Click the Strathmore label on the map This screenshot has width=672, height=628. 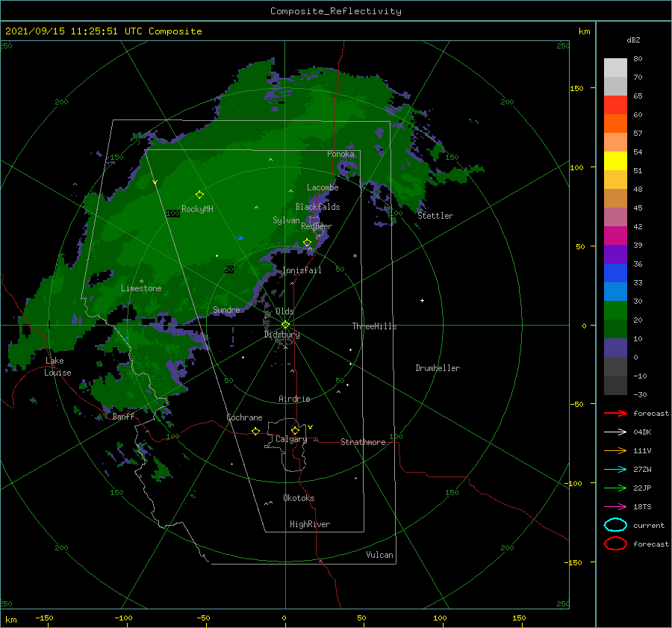363,442
